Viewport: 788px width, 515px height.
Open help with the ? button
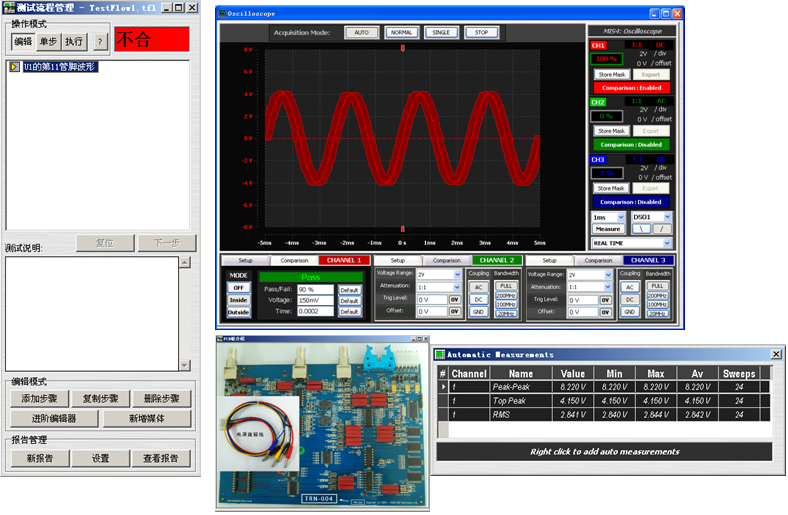pos(101,42)
